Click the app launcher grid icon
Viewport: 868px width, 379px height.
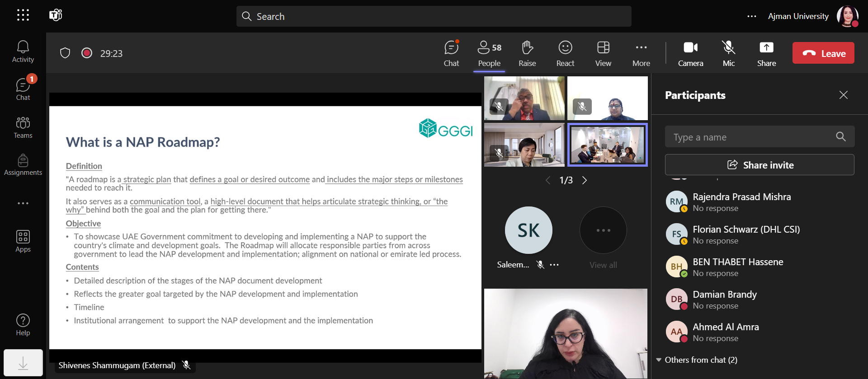pos(23,15)
